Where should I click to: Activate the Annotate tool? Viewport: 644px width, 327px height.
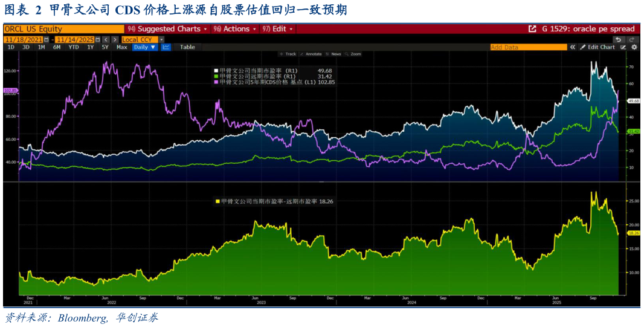[311, 54]
